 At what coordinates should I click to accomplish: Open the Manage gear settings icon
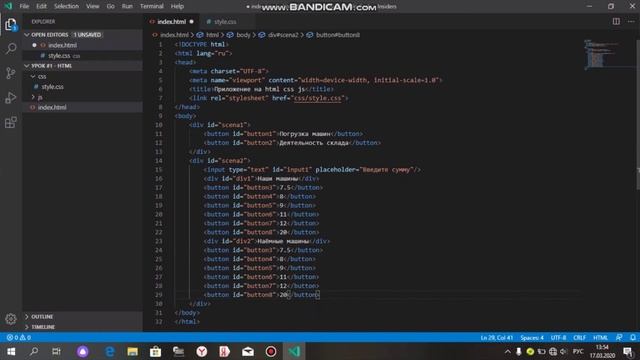coord(11,318)
